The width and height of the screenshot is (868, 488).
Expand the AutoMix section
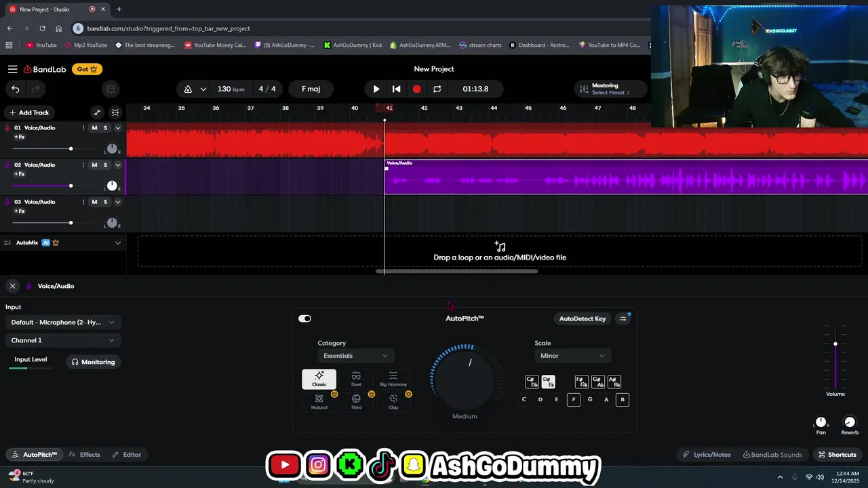[x=118, y=243]
